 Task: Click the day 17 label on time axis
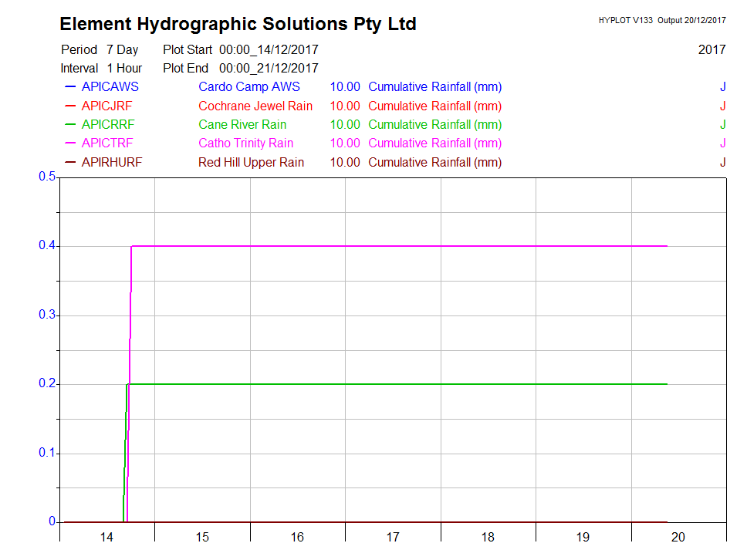coord(393,537)
